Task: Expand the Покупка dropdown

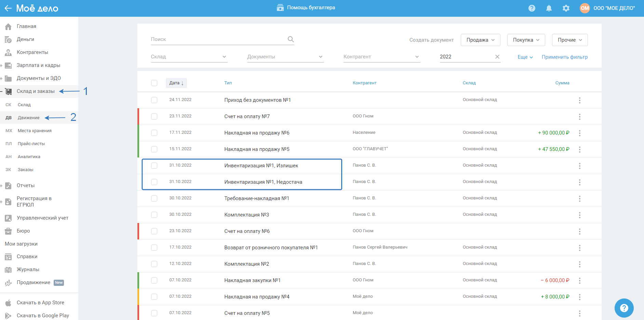Action: (x=526, y=40)
